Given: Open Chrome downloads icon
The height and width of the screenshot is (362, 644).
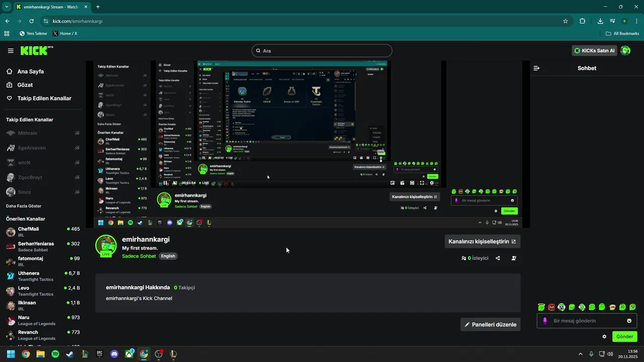Looking at the screenshot, I should point(600,21).
